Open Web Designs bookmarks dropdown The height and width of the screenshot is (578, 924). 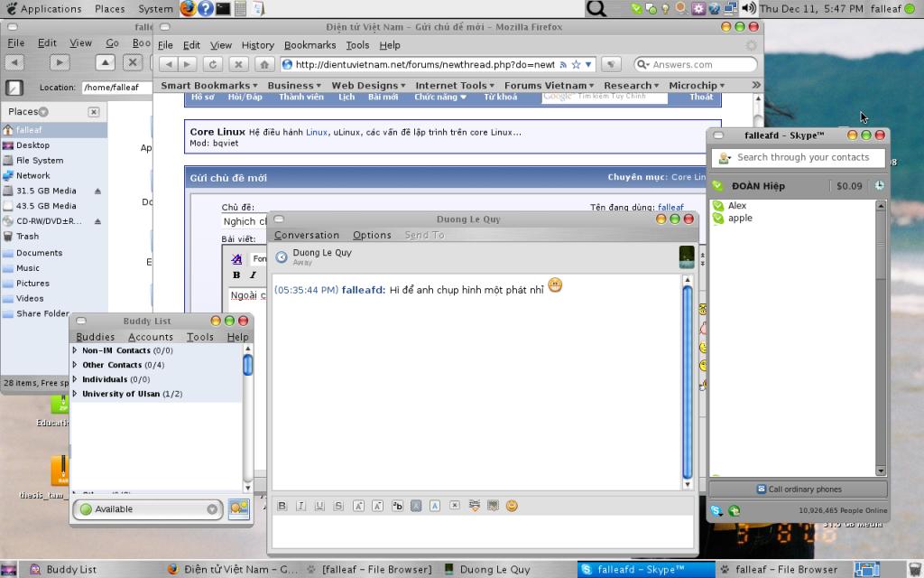[368, 86]
